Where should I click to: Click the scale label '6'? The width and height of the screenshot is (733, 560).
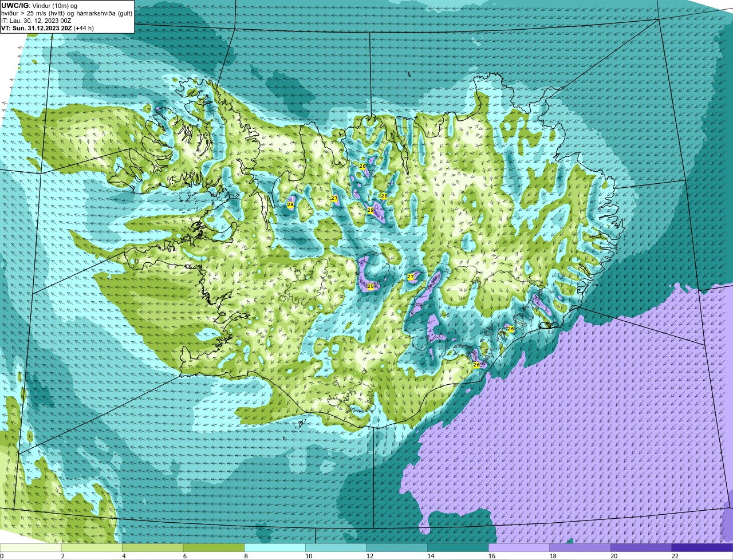click(x=184, y=556)
